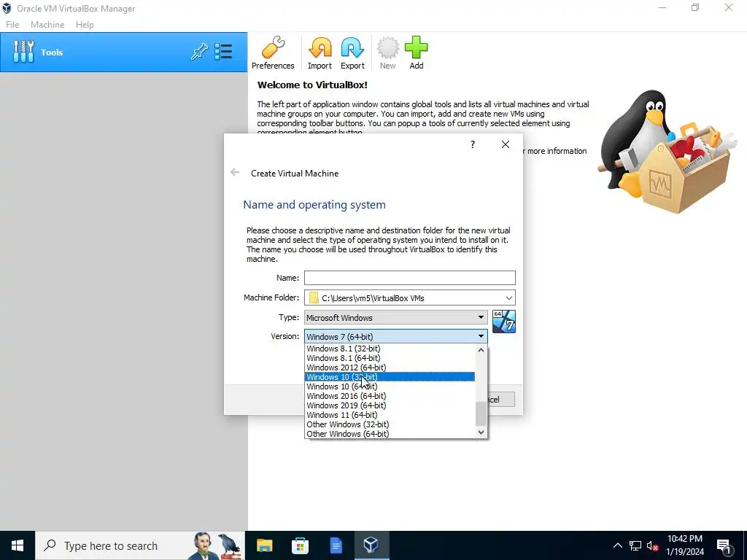Pick Windows 2019 (64-bit) option
Viewport: 747px width, 560px height.
(390, 405)
